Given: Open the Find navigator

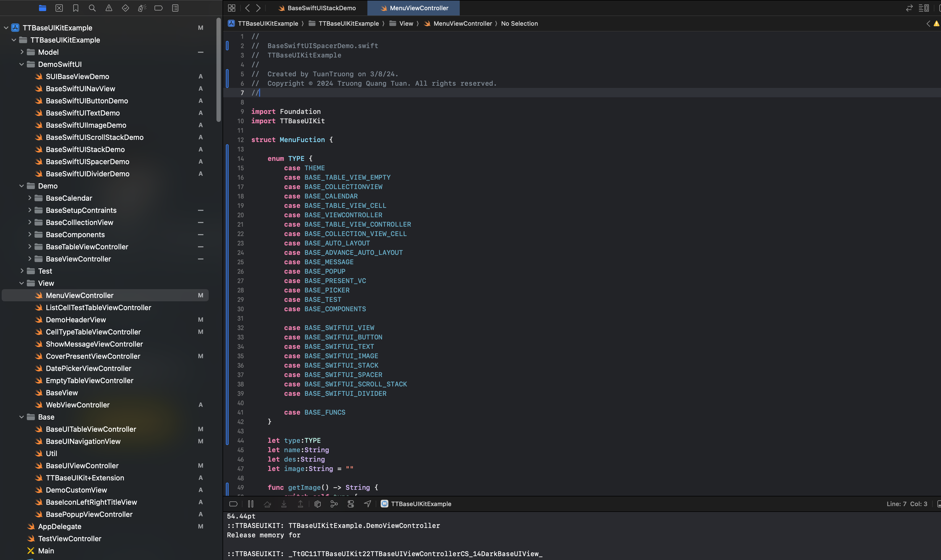Looking at the screenshot, I should (92, 8).
